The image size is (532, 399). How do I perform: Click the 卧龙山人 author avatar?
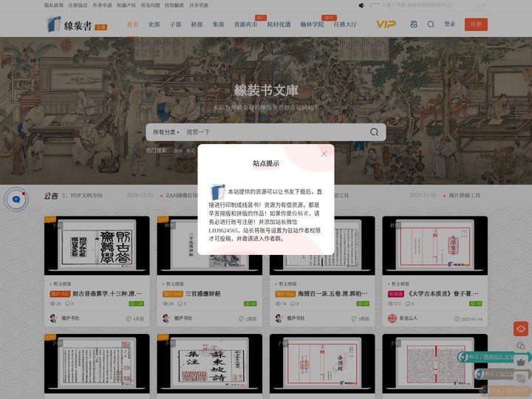(392, 318)
